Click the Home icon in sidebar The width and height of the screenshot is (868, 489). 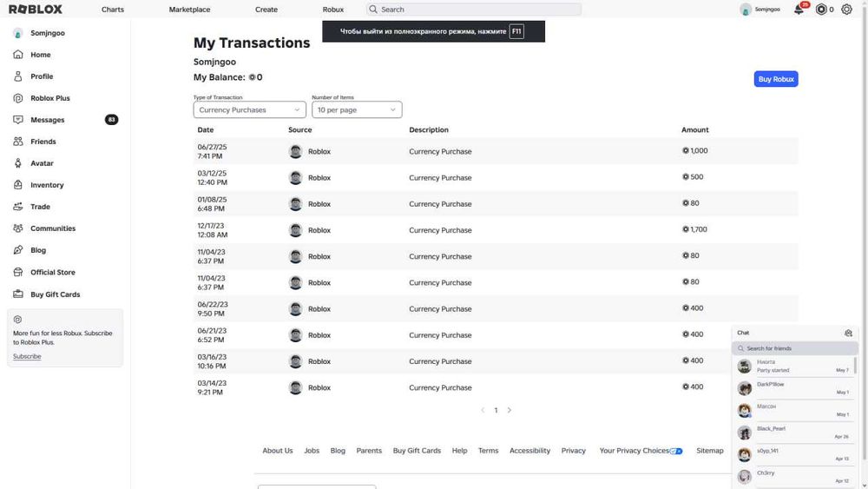click(x=18, y=54)
